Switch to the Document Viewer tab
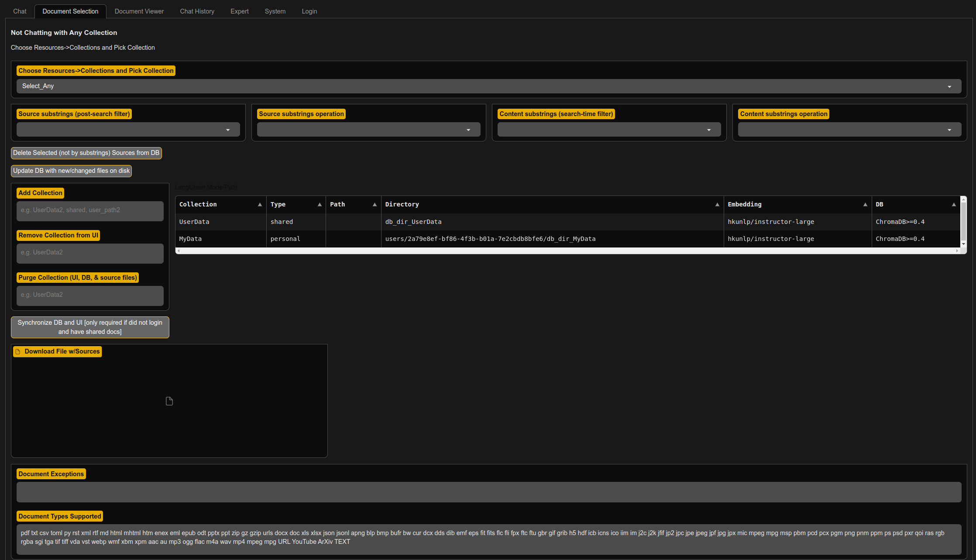976x560 pixels. point(139,11)
